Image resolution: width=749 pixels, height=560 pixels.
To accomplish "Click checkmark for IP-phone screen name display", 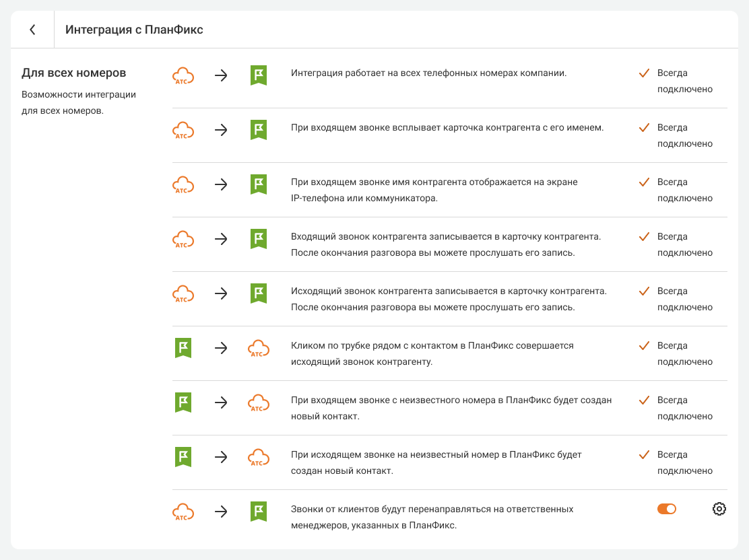I will point(643,182).
